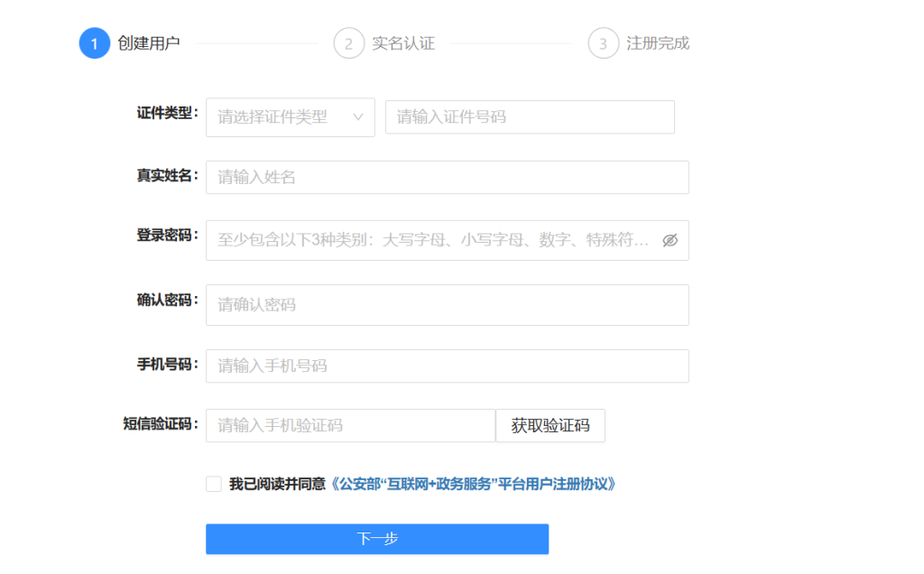The width and height of the screenshot is (924, 574).
Task: Select the 实名认证 step label
Action: click(403, 43)
